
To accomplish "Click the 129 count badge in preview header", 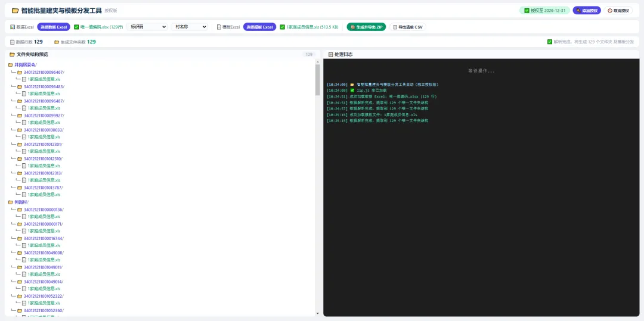I will pos(309,54).
